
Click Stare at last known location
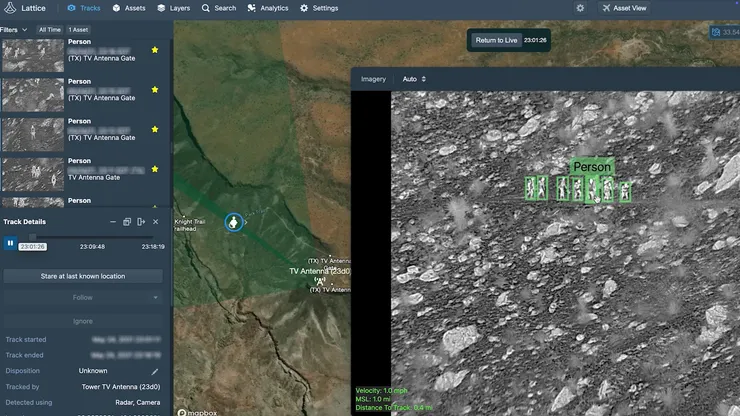coord(83,275)
